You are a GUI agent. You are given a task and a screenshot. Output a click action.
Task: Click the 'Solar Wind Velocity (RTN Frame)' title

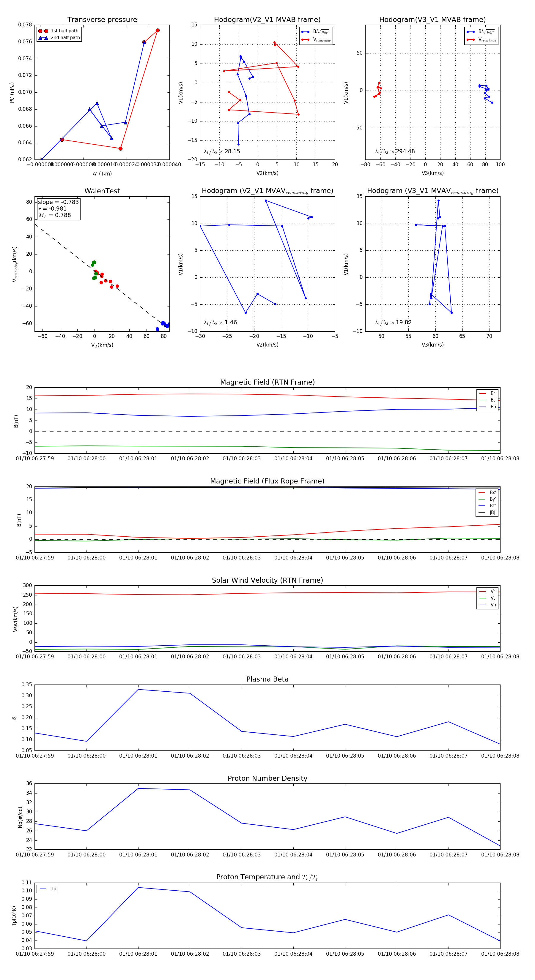point(267,580)
